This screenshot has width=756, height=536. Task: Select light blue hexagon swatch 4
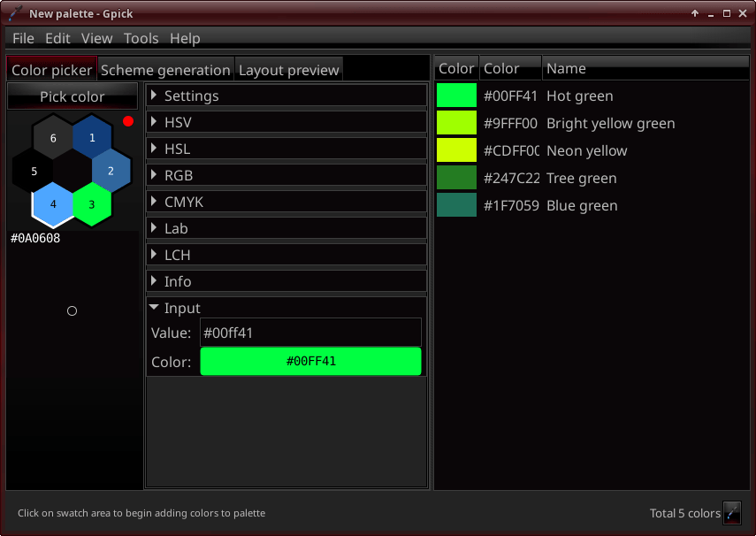tap(53, 204)
